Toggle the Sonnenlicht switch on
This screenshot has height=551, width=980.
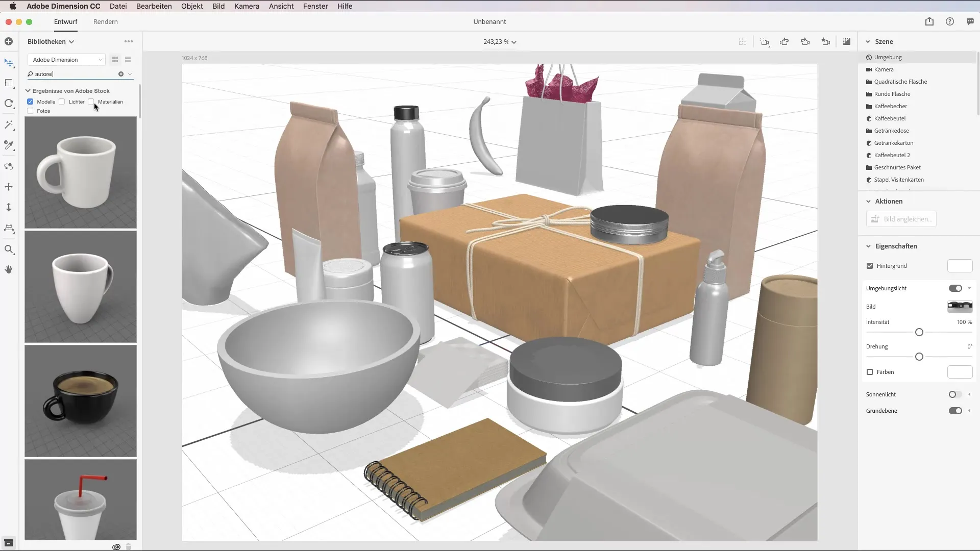point(954,394)
